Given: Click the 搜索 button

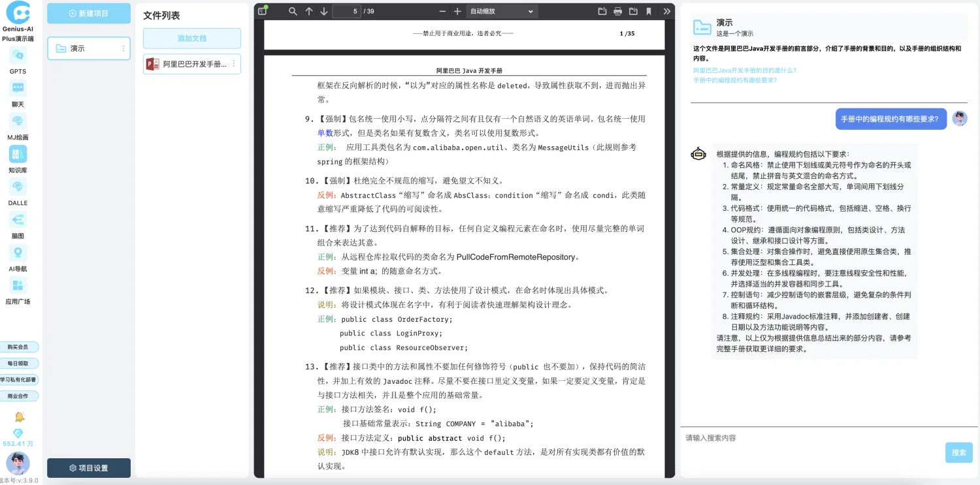Looking at the screenshot, I should [958, 452].
